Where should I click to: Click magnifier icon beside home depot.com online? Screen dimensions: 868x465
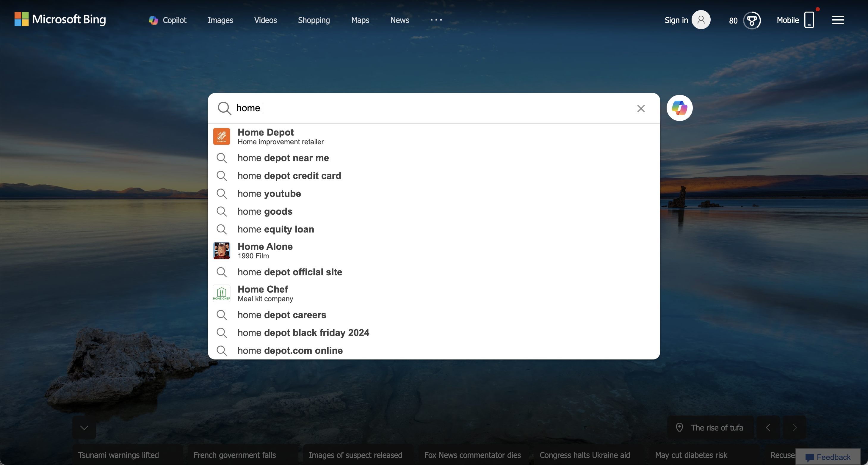point(221,351)
